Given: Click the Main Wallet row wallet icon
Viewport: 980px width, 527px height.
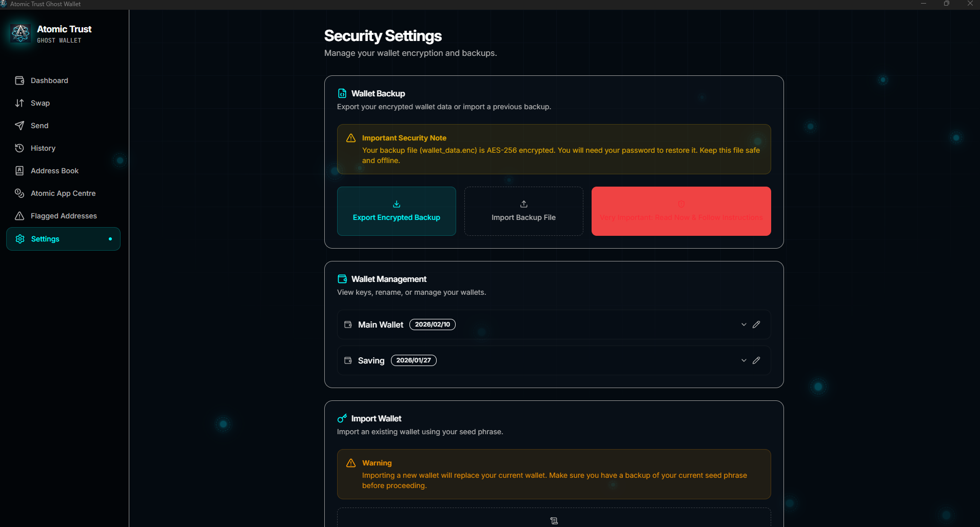Looking at the screenshot, I should [x=348, y=325].
